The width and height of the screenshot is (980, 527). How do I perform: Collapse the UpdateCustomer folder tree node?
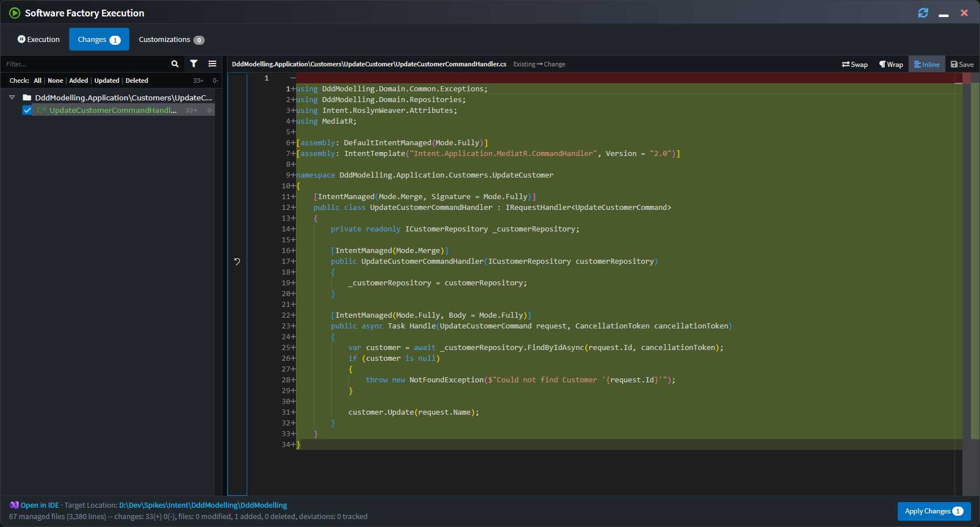coord(11,97)
